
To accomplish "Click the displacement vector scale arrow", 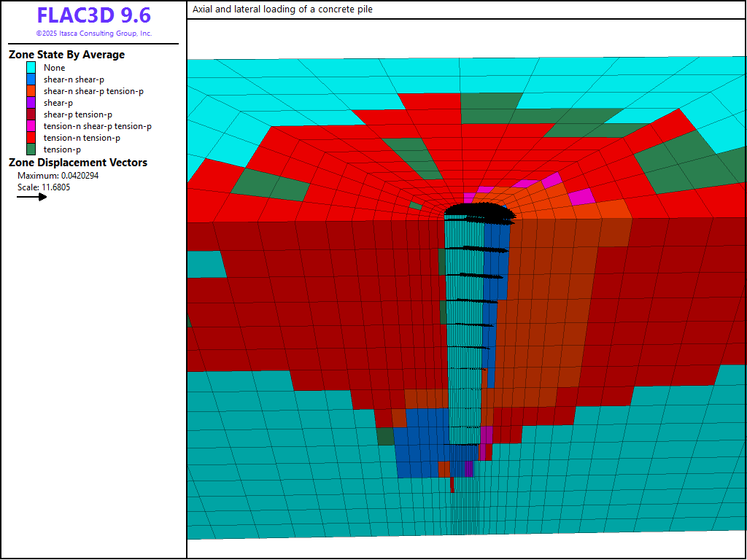I will coord(32,197).
